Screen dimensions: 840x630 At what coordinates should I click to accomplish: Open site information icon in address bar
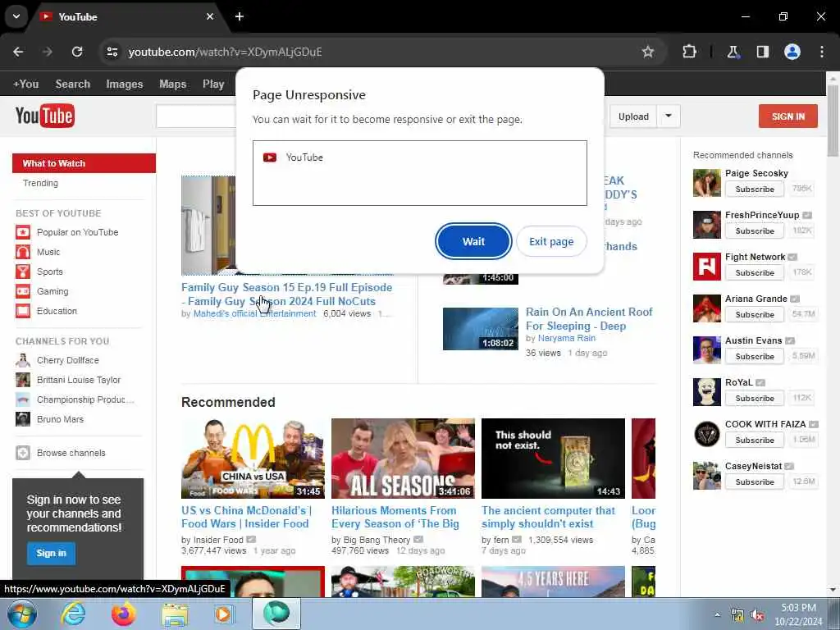112,52
